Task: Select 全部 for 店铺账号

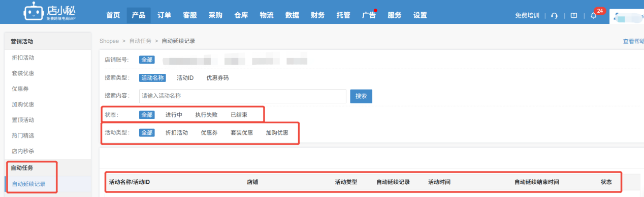Action: [147, 60]
